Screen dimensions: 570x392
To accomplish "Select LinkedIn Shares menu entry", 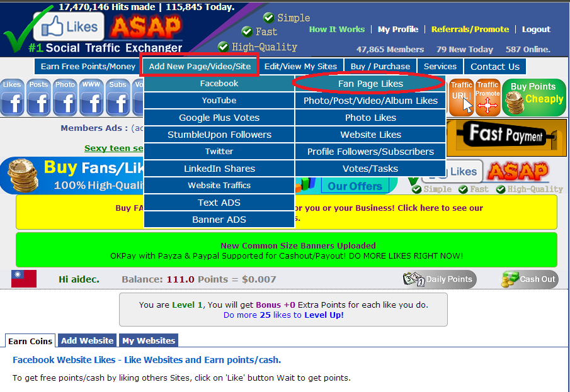I will pos(219,169).
